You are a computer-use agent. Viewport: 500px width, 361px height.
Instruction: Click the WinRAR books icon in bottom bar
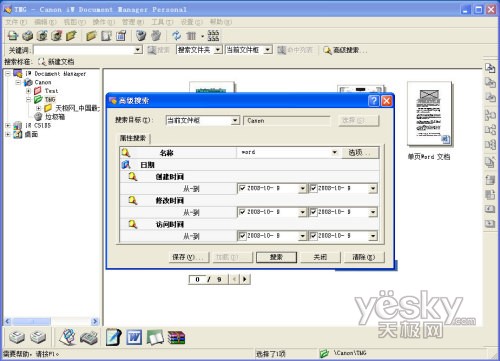pyautogui.click(x=176, y=338)
